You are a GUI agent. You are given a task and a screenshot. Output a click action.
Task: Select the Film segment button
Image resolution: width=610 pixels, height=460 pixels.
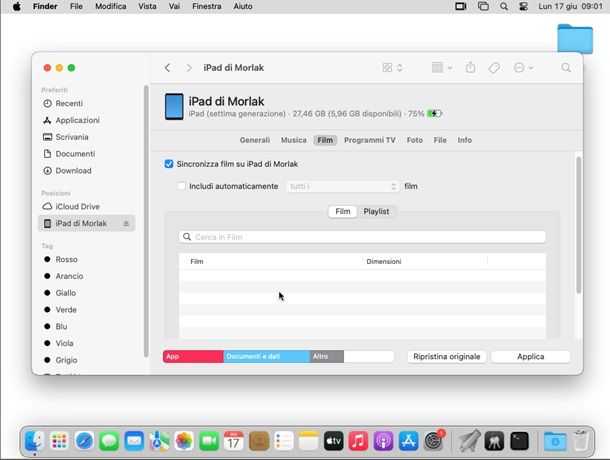[x=343, y=211]
